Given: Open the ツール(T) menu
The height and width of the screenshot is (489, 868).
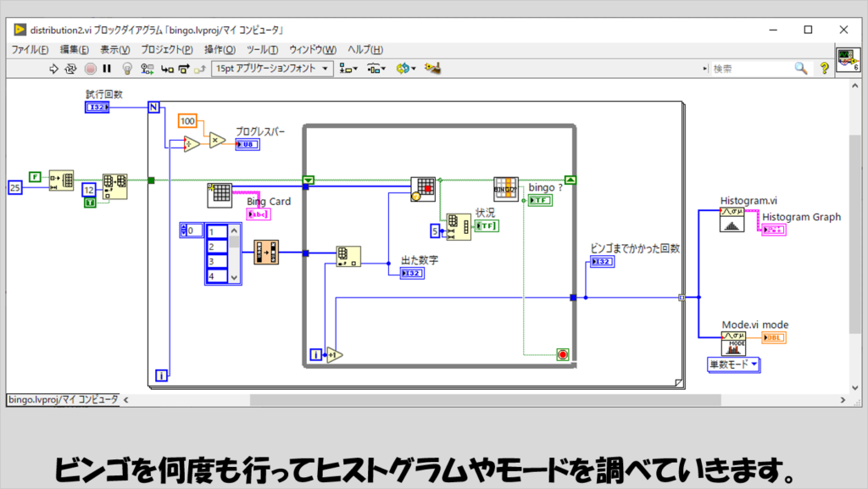Looking at the screenshot, I should tap(261, 50).
